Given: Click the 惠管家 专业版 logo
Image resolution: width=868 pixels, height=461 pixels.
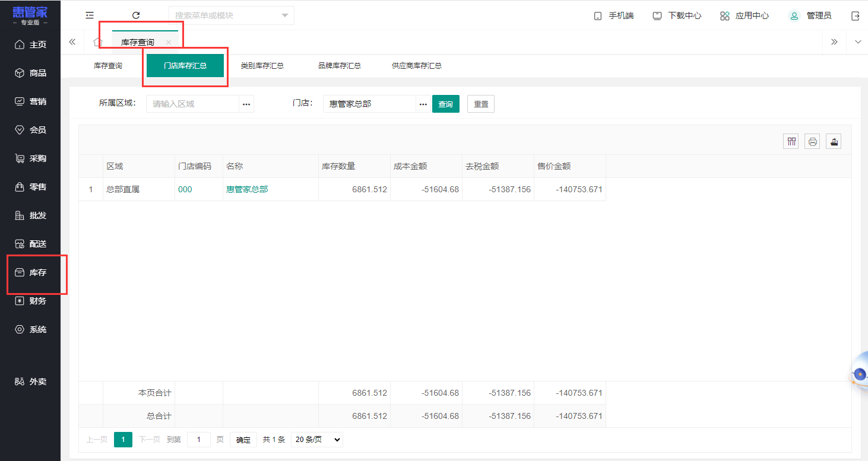Looking at the screenshot, I should (x=30, y=16).
